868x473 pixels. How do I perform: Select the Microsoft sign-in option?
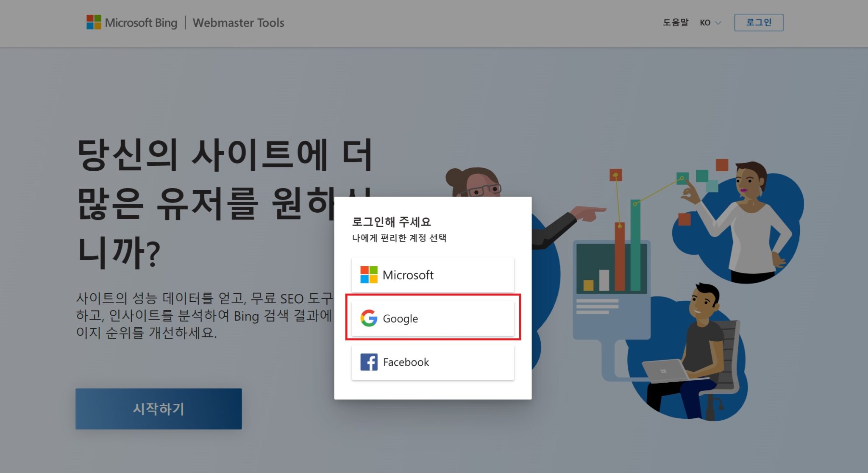pyautogui.click(x=432, y=275)
